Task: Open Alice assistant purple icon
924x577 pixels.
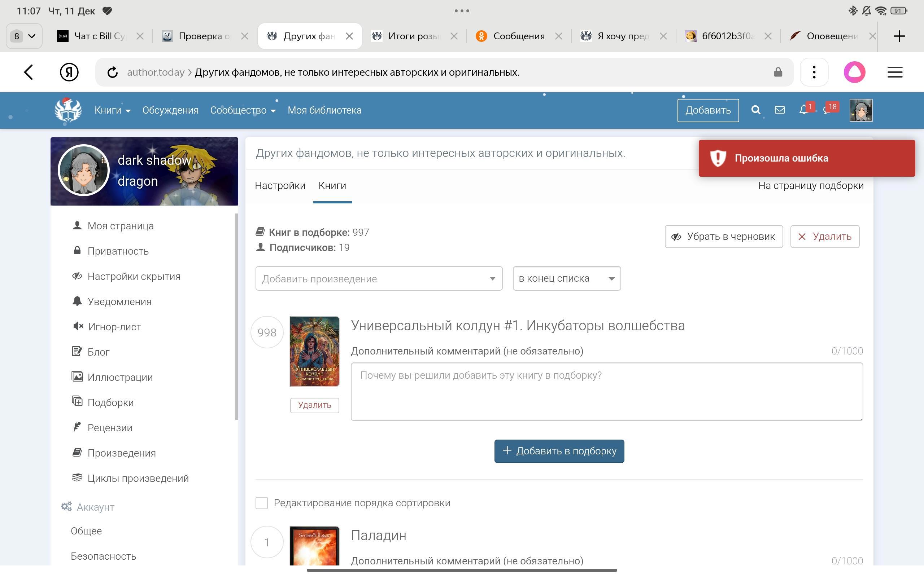Action: (854, 72)
